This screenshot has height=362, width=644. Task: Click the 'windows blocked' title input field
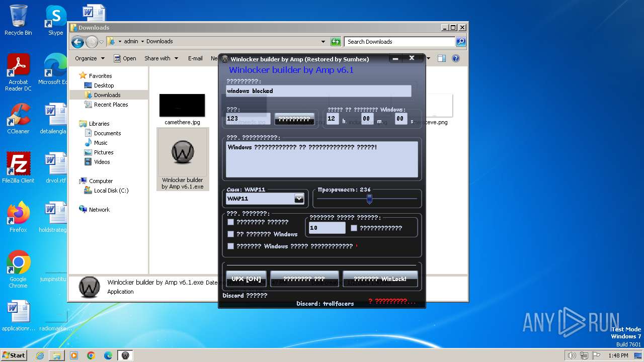coord(318,91)
